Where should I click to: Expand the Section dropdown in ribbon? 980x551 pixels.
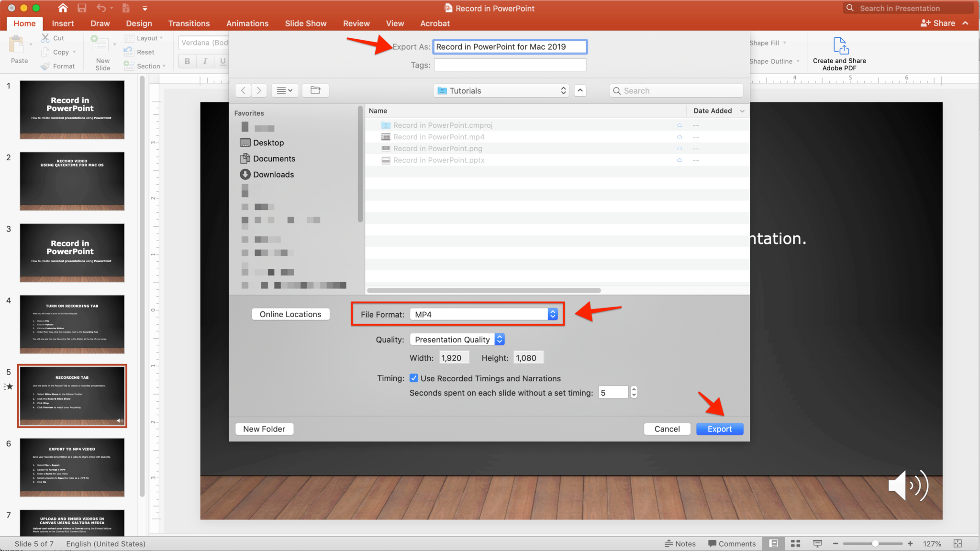(x=145, y=66)
